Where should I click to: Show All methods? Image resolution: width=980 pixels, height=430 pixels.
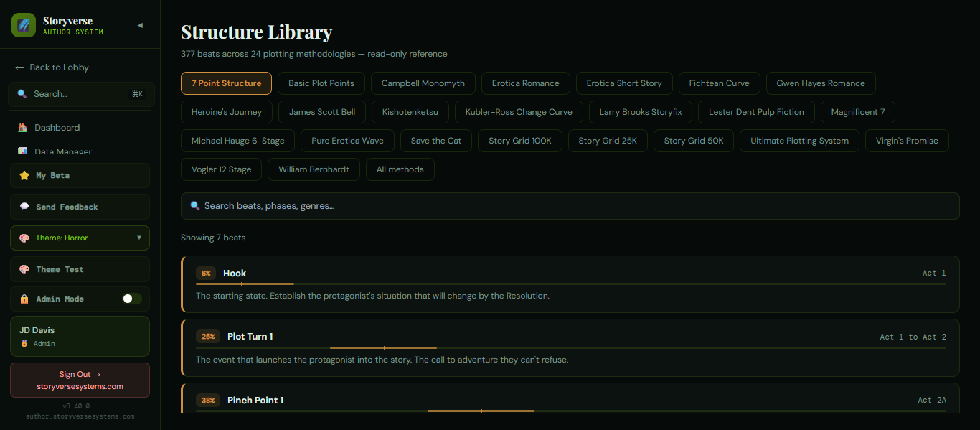(400, 169)
